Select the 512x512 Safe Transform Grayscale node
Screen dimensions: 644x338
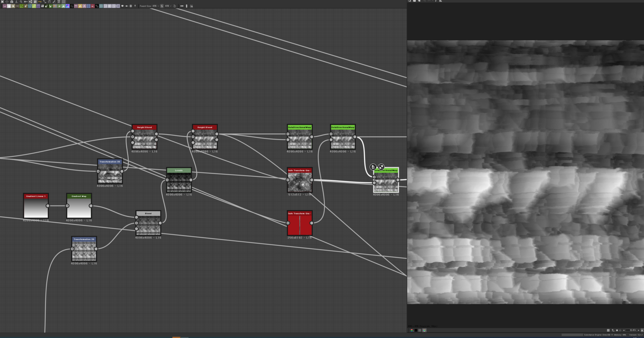[x=299, y=180]
